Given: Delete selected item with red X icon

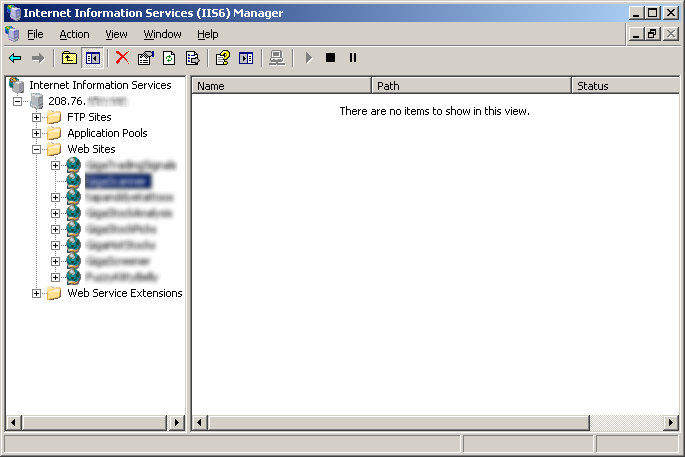Looking at the screenshot, I should pos(122,58).
